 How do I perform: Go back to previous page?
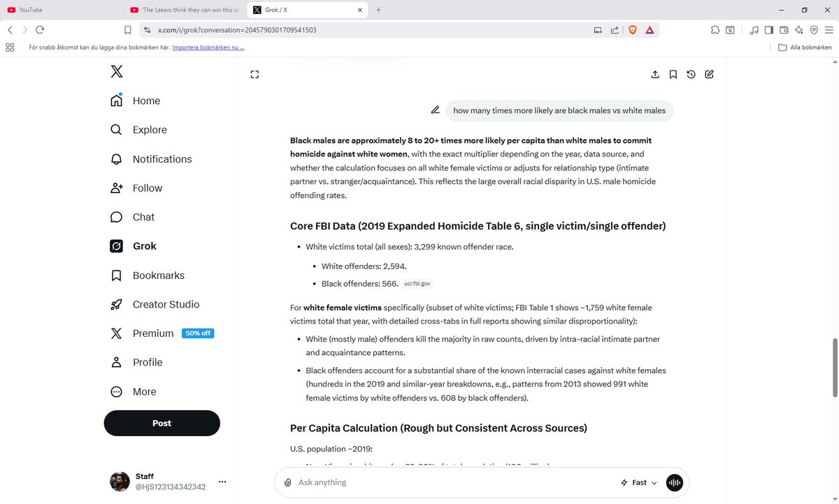tap(10, 30)
